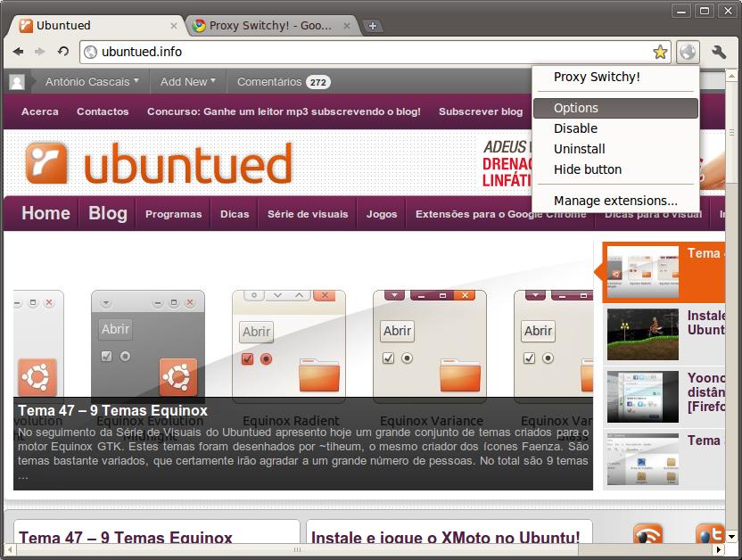Expand the Add New dropdown
Image resolution: width=742 pixels, height=560 pixels.
pos(188,82)
